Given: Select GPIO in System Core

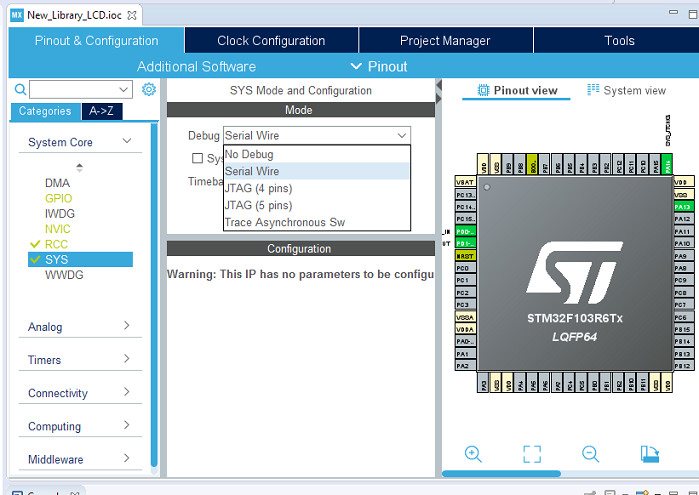Looking at the screenshot, I should pos(58,198).
